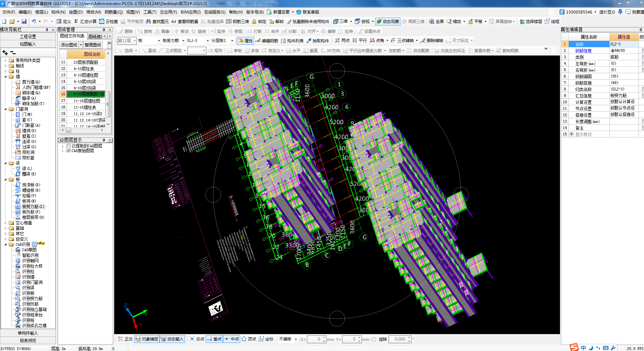Expand the 常用构件类型 tree node
The height and width of the screenshot is (351, 644).
[6, 60]
